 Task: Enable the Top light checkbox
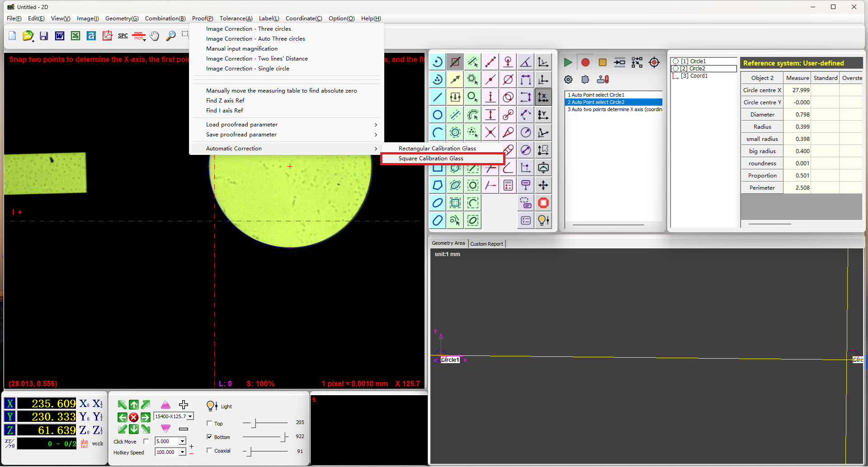click(209, 423)
